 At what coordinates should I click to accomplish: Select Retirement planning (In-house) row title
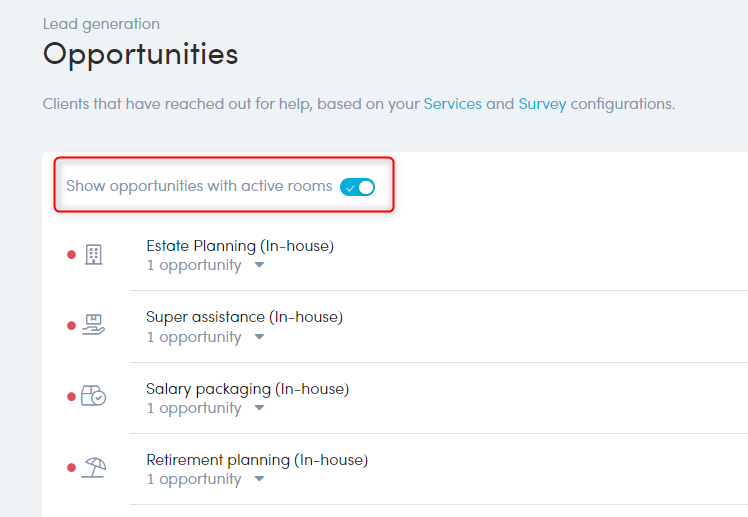pos(257,460)
